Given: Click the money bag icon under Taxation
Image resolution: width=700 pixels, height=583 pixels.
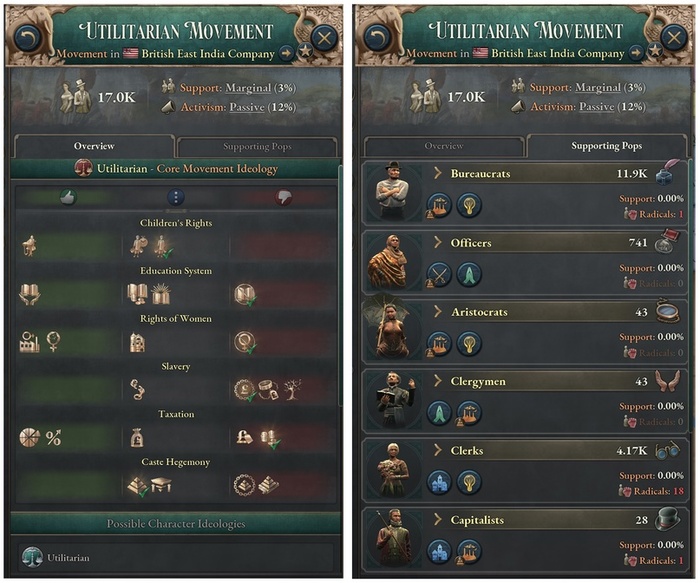Looking at the screenshot, I should tap(138, 437).
